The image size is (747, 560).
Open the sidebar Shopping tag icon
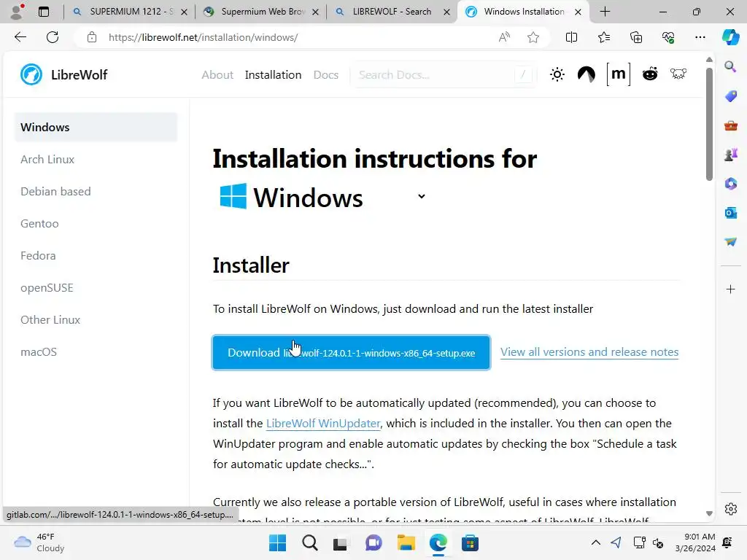point(730,96)
